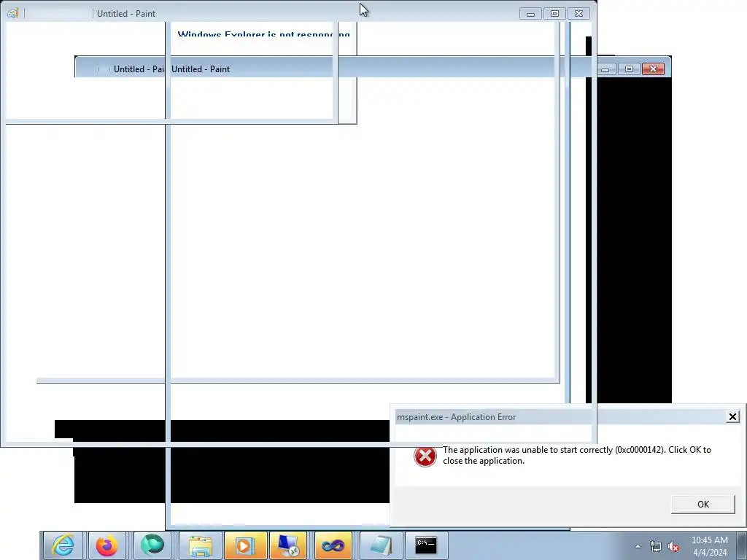Close the rear Paint window with the red X
This screenshot has width=747, height=560.
(x=653, y=69)
